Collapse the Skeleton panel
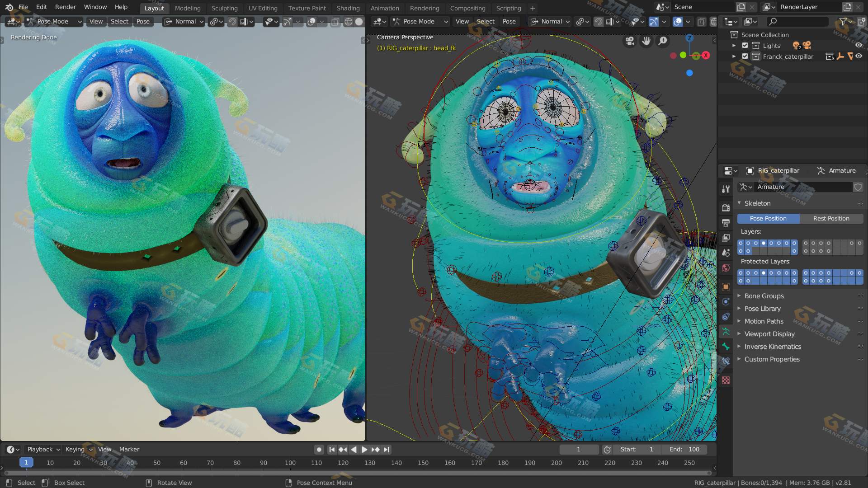The height and width of the screenshot is (488, 868). pos(739,203)
